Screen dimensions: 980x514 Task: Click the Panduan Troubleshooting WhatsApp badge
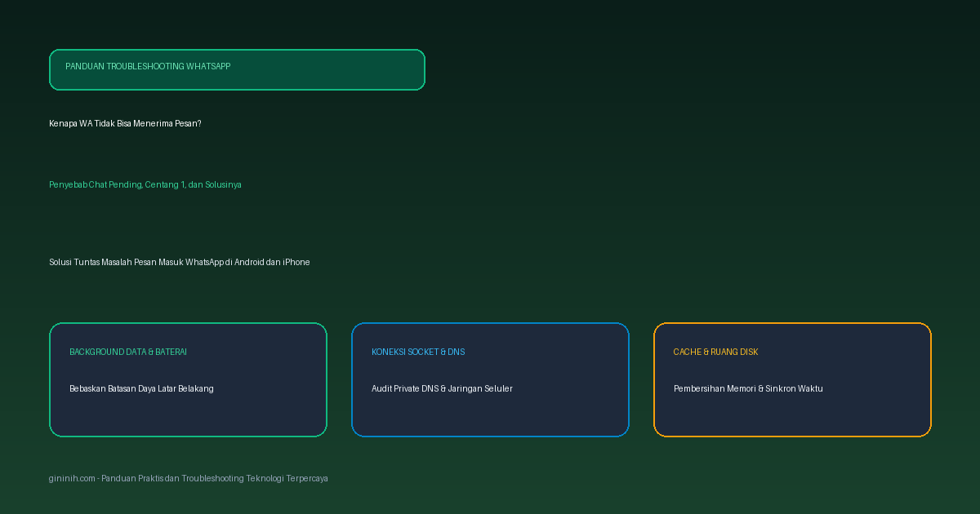237,69
